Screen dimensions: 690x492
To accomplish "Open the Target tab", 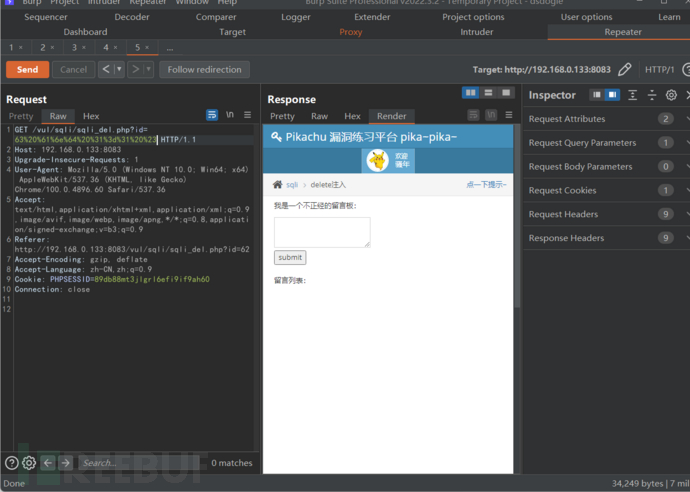I will pyautogui.click(x=232, y=32).
